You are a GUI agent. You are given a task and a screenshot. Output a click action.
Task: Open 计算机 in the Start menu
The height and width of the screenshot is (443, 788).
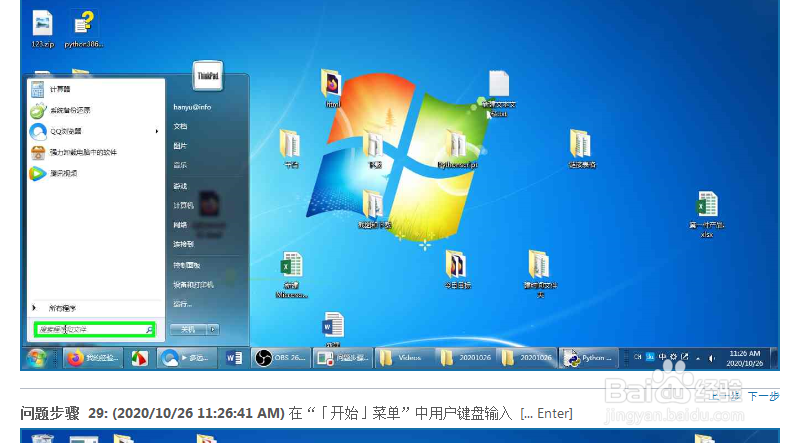pyautogui.click(x=183, y=205)
